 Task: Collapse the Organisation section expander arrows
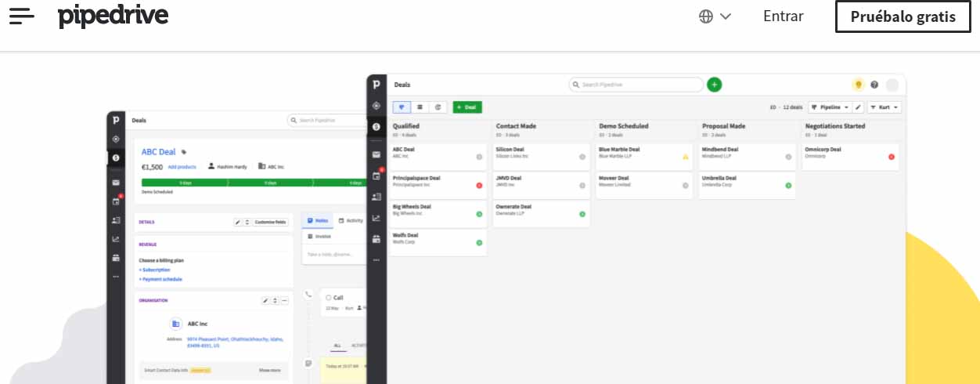pyautogui.click(x=275, y=301)
